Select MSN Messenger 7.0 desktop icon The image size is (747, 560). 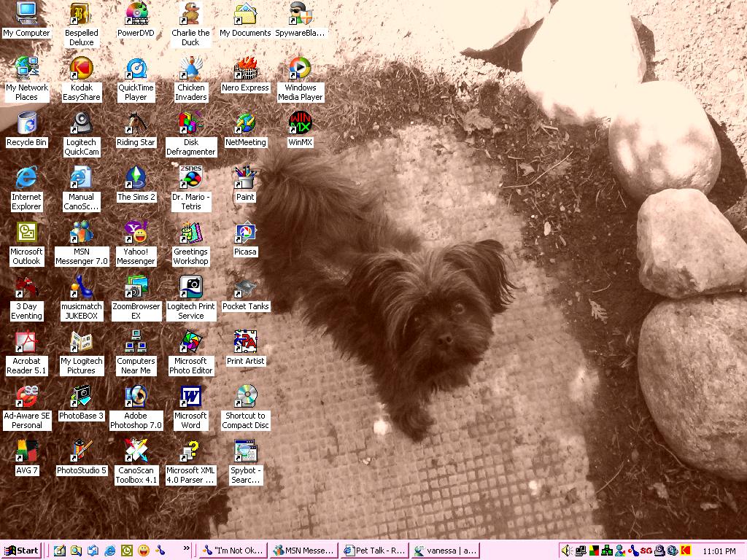click(x=82, y=244)
